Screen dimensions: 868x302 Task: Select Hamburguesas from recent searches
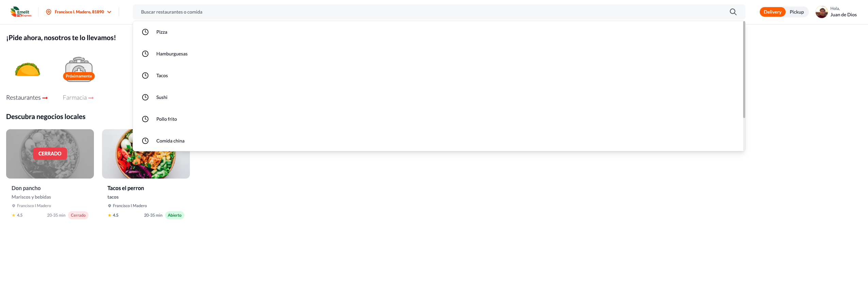click(x=172, y=54)
